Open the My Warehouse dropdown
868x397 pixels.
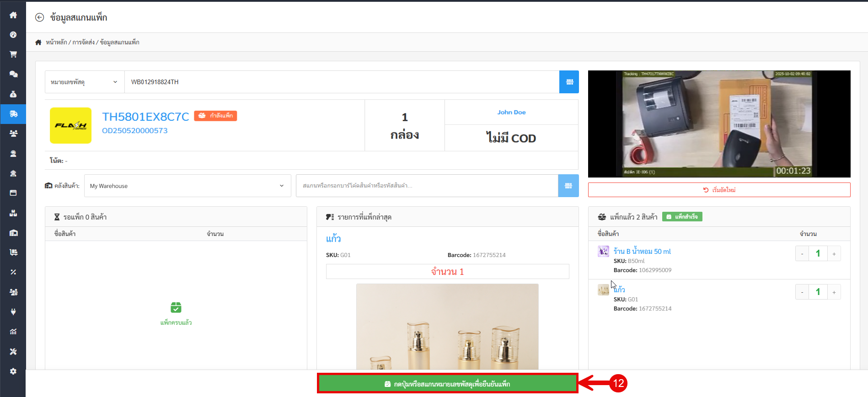(x=188, y=186)
